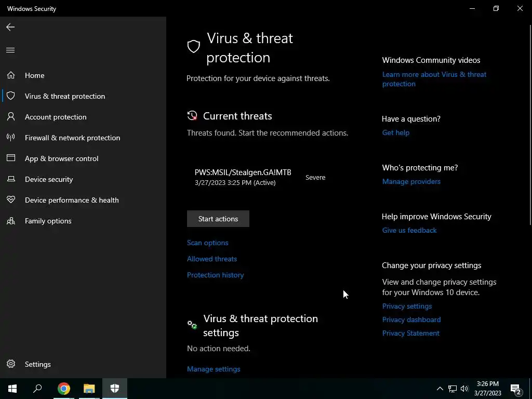The width and height of the screenshot is (532, 399).
Task: Click the Severe threat level label
Action: pos(315,178)
